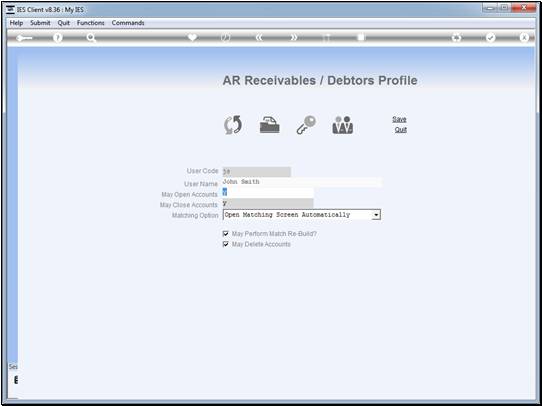Viewport: 542px width, 406px height.
Task: Open the Submit menu
Action: [x=40, y=23]
